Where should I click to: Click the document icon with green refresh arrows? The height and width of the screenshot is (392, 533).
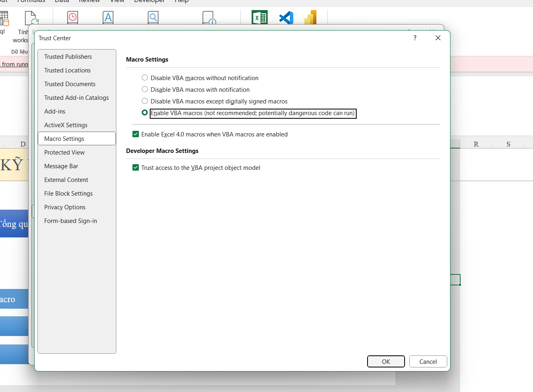pos(31,19)
